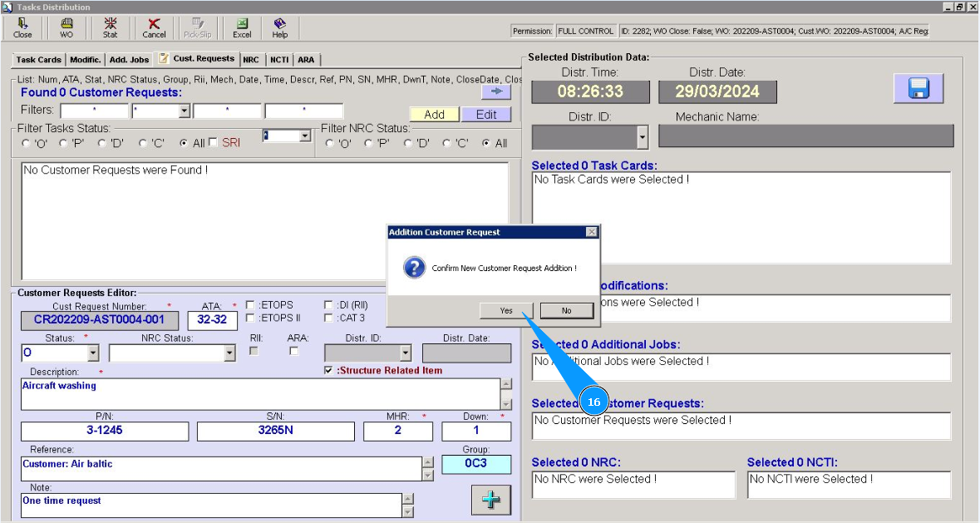Export using the Excel toolbar icon
The height and width of the screenshot is (523, 980).
(x=242, y=28)
